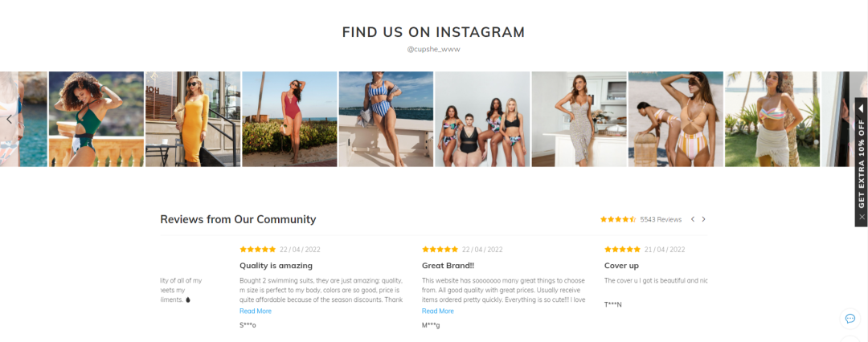Close the Get Extra 10% Off banner
Image resolution: width=868 pixels, height=342 pixels.
coord(862,217)
